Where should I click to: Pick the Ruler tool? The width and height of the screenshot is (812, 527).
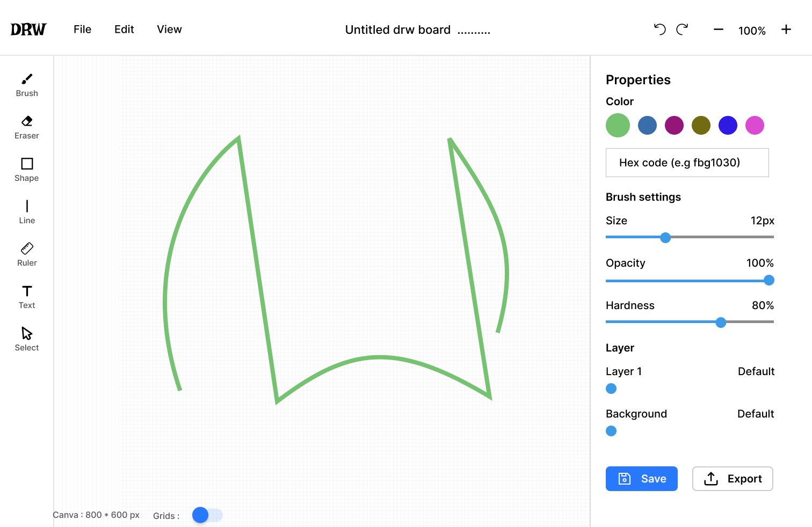[27, 255]
